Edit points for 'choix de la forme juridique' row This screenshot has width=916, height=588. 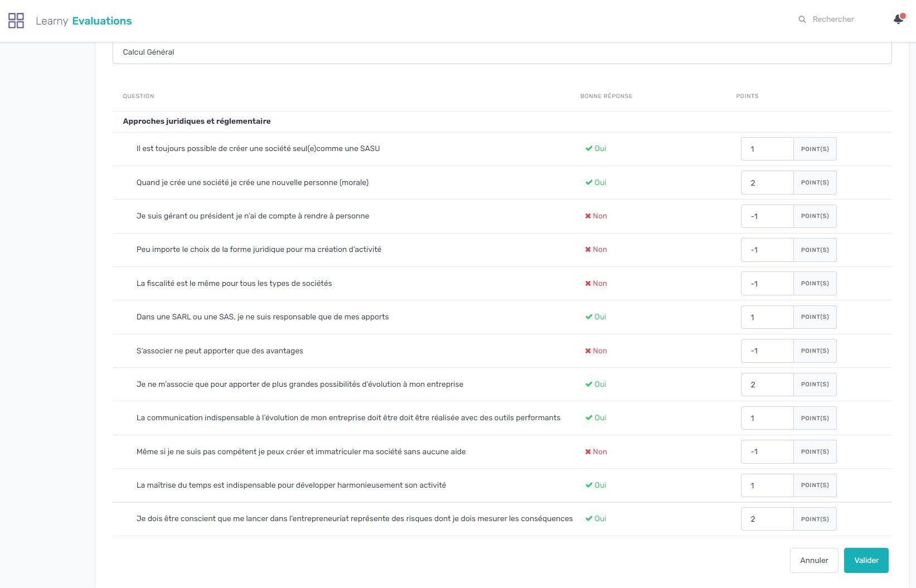(x=767, y=250)
